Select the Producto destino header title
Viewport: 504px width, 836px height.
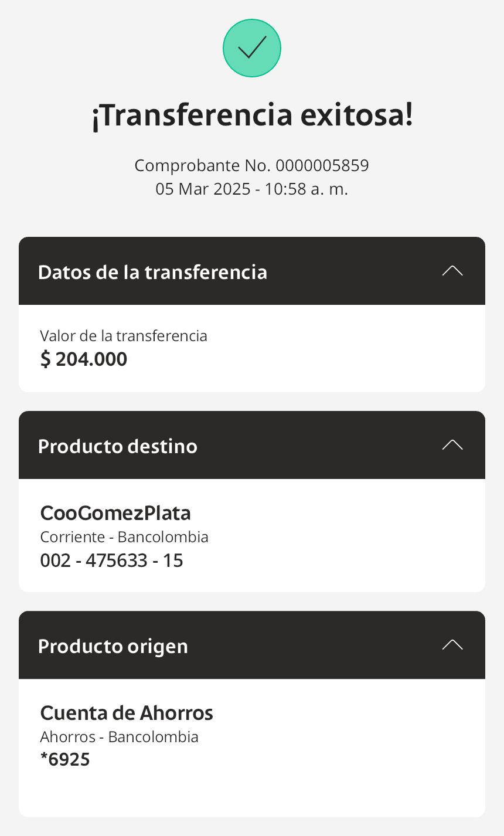[117, 446]
